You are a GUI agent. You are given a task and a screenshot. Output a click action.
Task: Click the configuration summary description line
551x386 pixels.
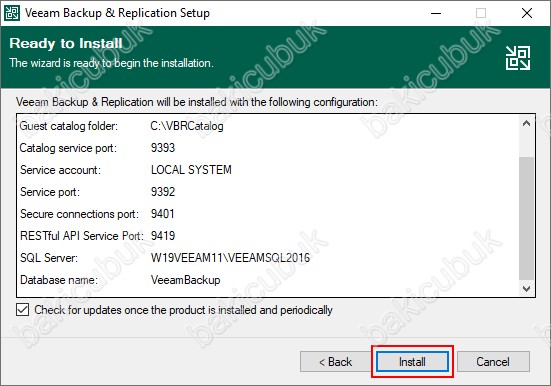pyautogui.click(x=197, y=102)
